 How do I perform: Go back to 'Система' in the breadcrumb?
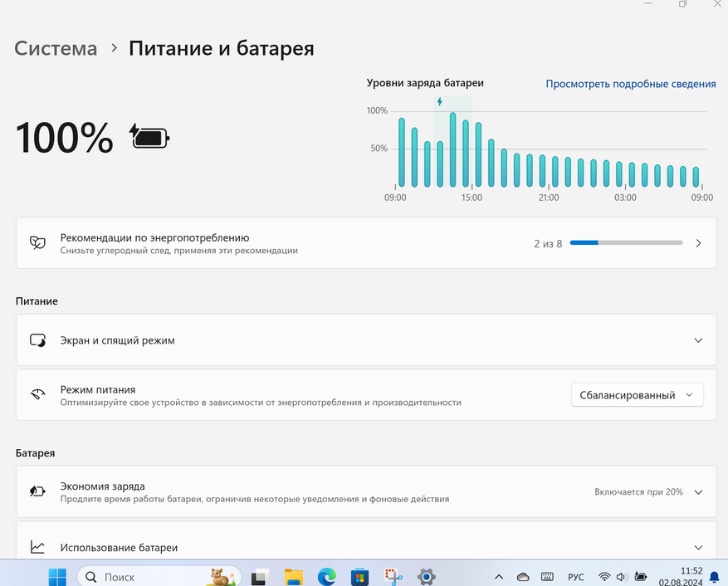(x=56, y=48)
